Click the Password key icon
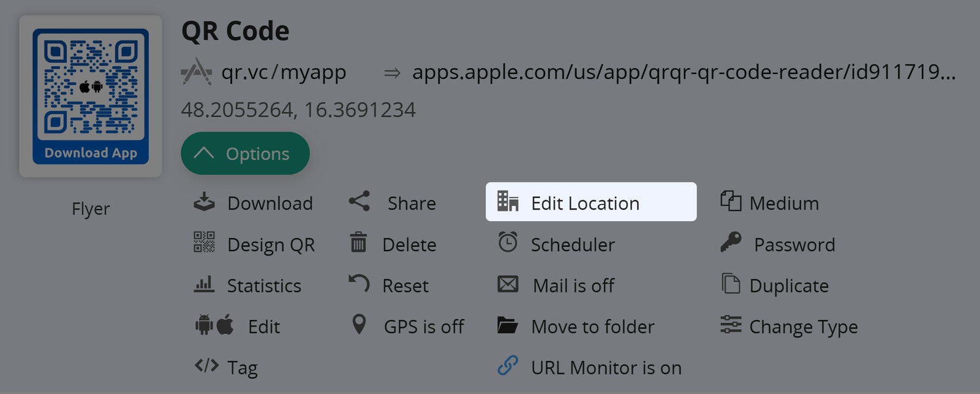The width and height of the screenshot is (980, 394). 731,243
